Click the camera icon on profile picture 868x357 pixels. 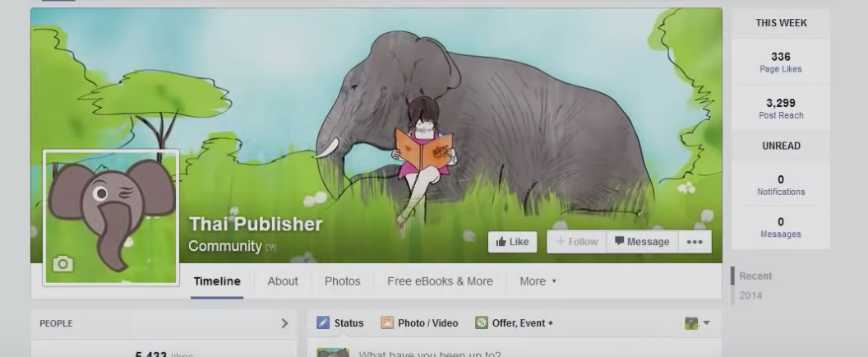[x=62, y=264]
